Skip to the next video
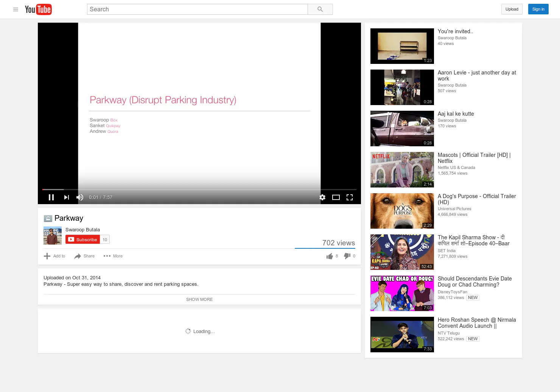 67,197
